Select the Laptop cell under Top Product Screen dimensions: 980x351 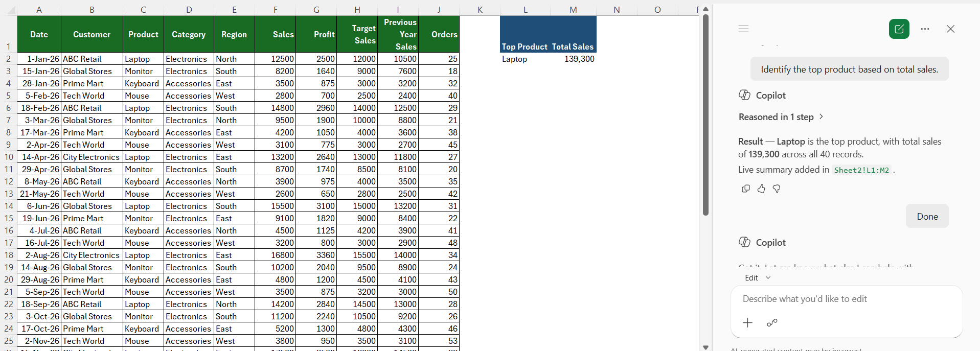coord(525,59)
